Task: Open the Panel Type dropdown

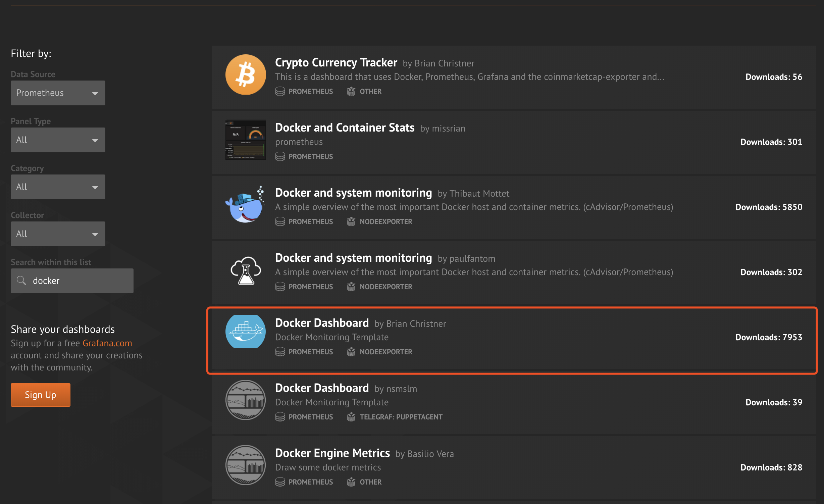Action: pos(58,140)
